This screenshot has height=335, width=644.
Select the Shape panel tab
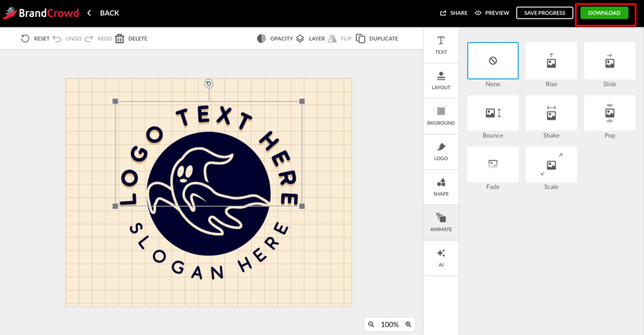pyautogui.click(x=441, y=186)
